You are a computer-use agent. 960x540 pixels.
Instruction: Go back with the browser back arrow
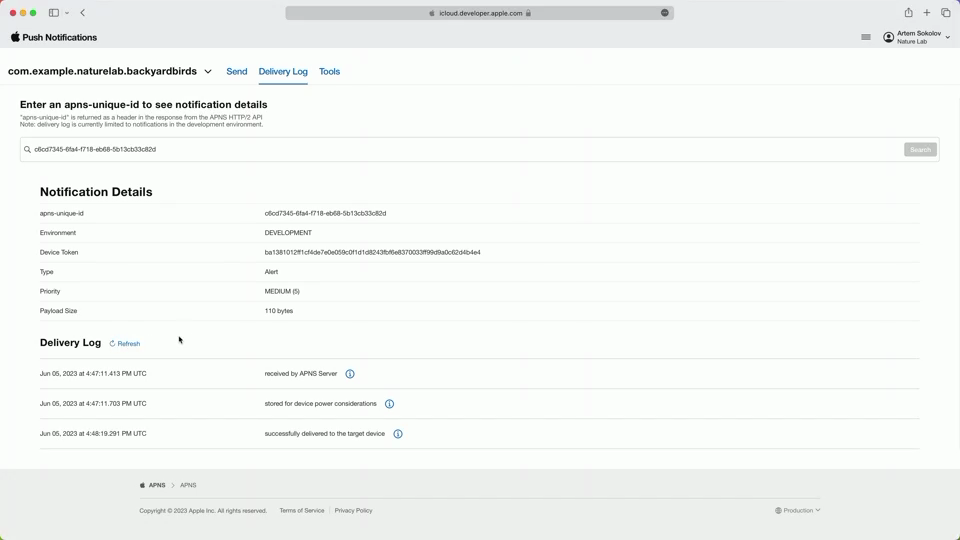coord(83,13)
